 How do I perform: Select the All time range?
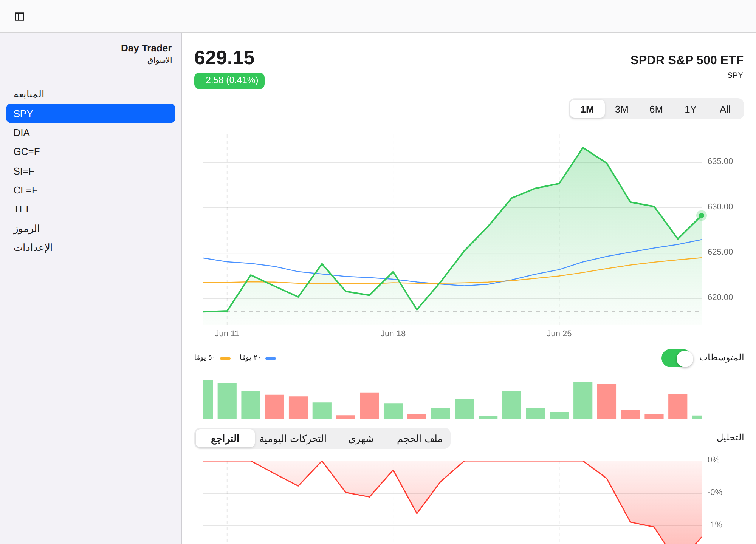[x=725, y=109]
